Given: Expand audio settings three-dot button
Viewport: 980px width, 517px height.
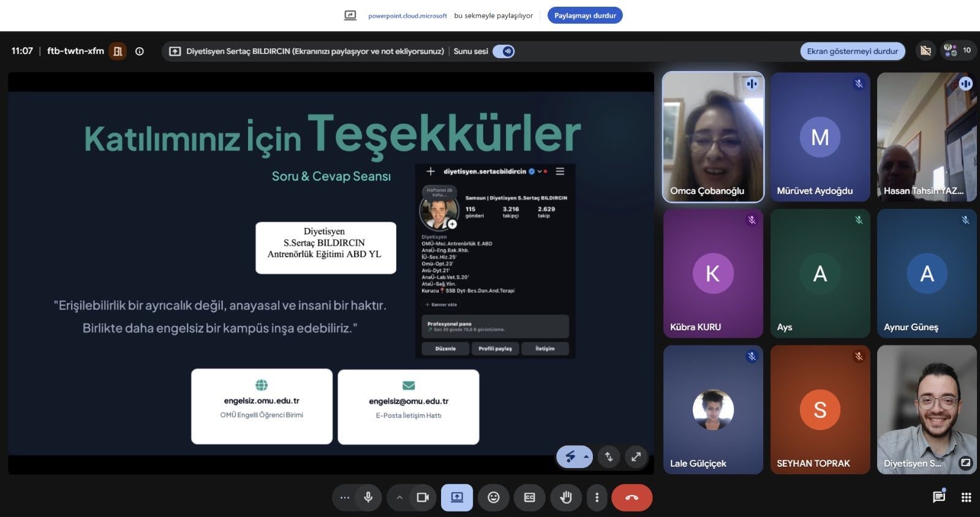Looking at the screenshot, I should click(345, 497).
